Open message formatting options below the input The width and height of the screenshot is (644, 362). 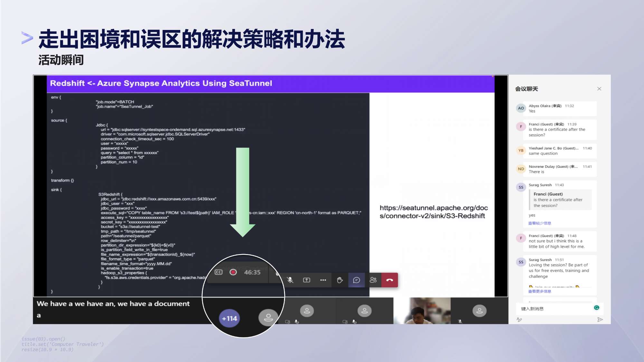click(519, 319)
